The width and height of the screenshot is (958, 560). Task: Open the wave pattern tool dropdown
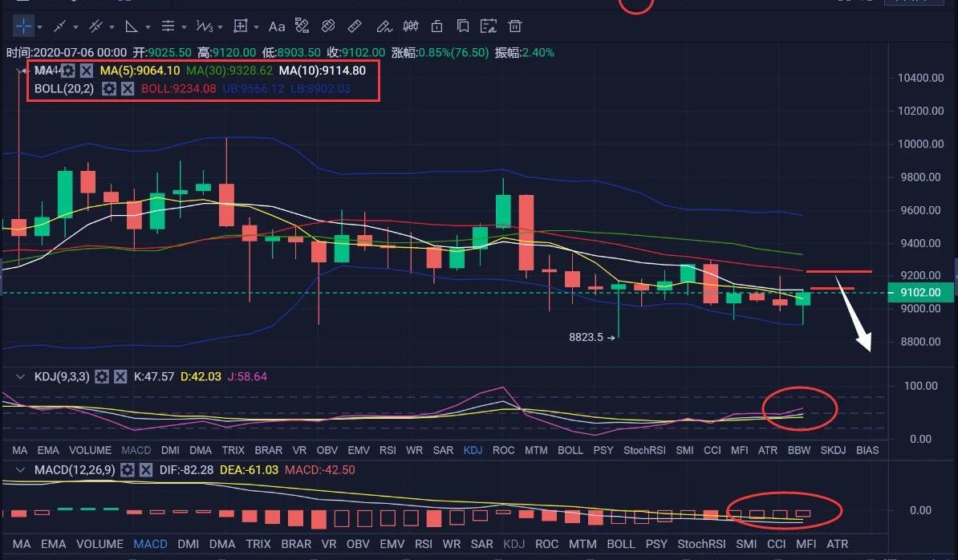221,27
